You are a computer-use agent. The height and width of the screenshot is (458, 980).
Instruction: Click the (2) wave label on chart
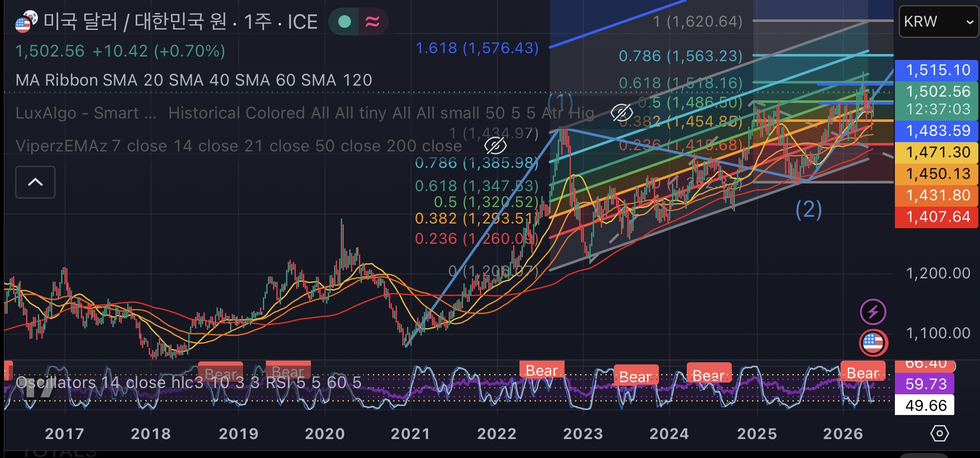pos(809,210)
